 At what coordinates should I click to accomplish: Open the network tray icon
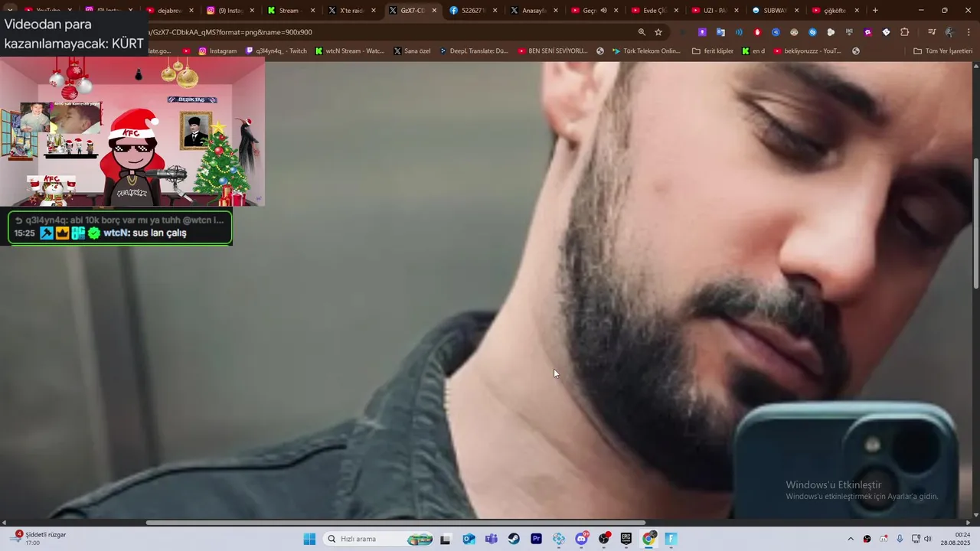[916, 539]
